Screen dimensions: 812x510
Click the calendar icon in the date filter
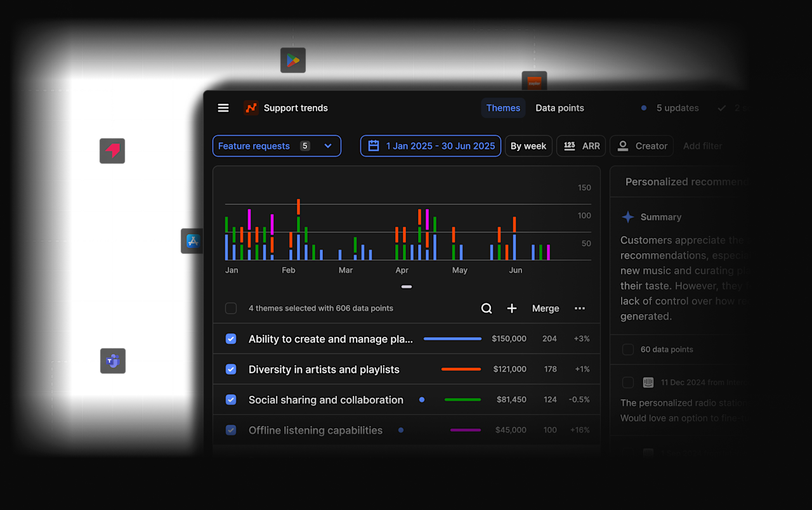[x=374, y=146]
